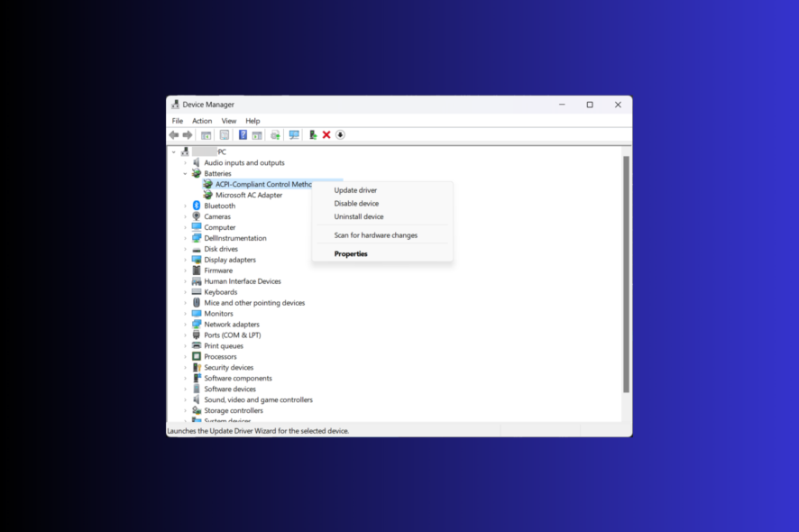This screenshot has height=532, width=799.
Task: Click the Back arrow toolbar icon
Action: (x=174, y=135)
